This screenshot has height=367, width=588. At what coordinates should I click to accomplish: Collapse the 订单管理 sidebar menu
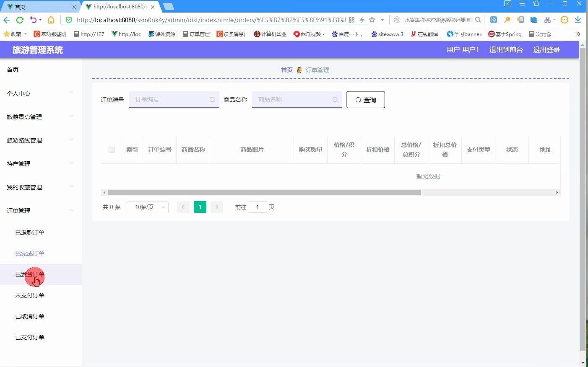point(41,211)
